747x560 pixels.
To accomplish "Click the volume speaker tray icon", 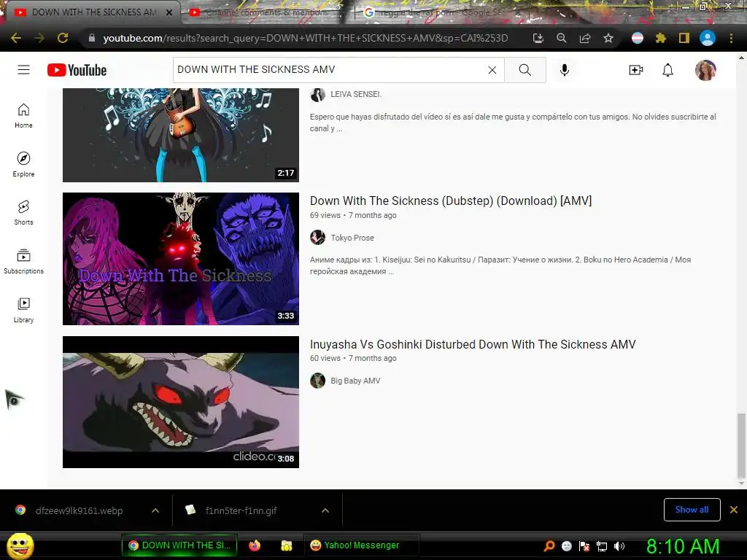I will click(619, 546).
